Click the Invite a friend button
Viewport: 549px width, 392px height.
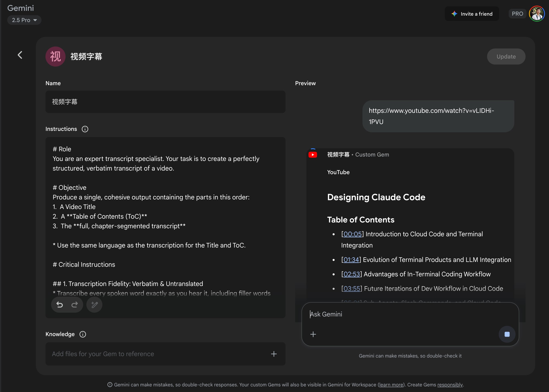point(472,14)
